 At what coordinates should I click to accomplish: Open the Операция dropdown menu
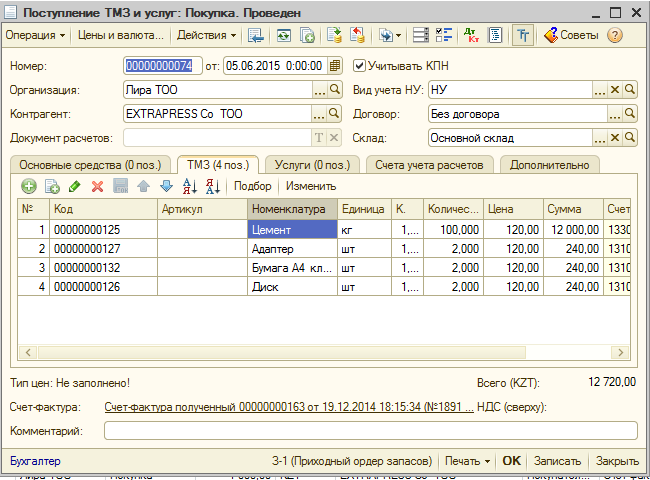click(35, 35)
